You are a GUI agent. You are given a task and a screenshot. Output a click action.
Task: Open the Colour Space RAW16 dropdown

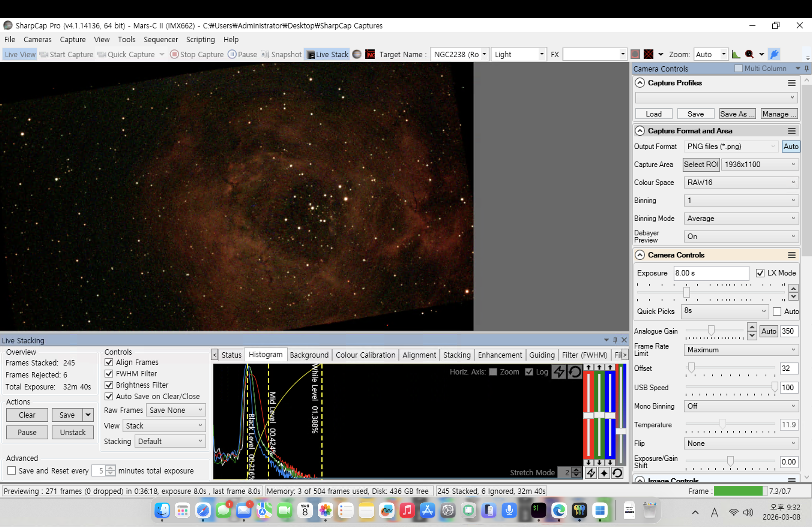click(x=741, y=182)
